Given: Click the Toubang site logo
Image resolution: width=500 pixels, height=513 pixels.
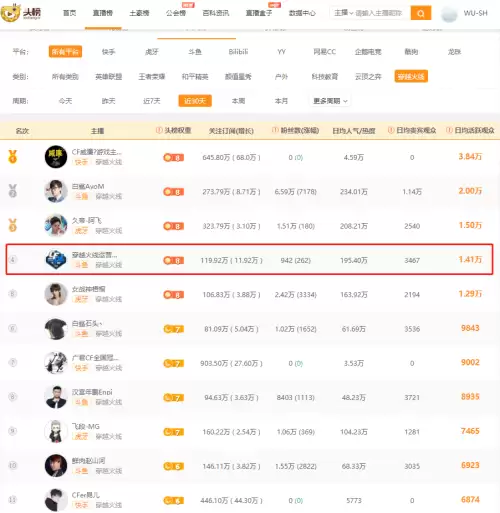Looking at the screenshot, I should [21, 13].
